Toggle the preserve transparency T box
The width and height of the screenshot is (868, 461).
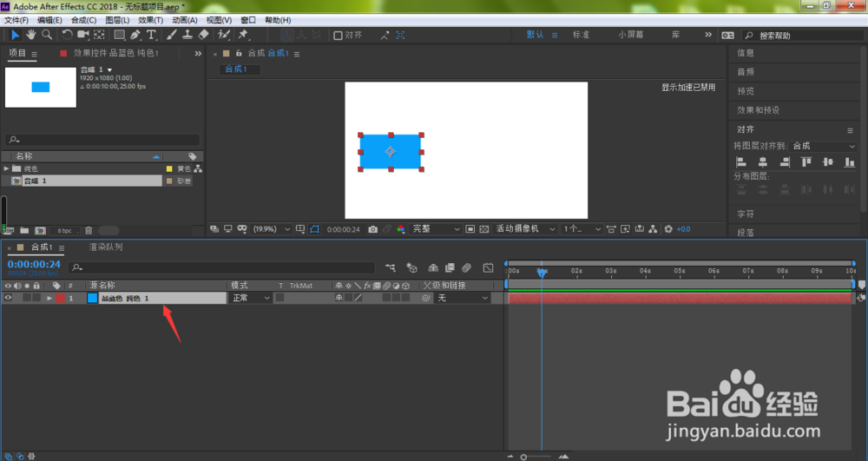coord(280,298)
